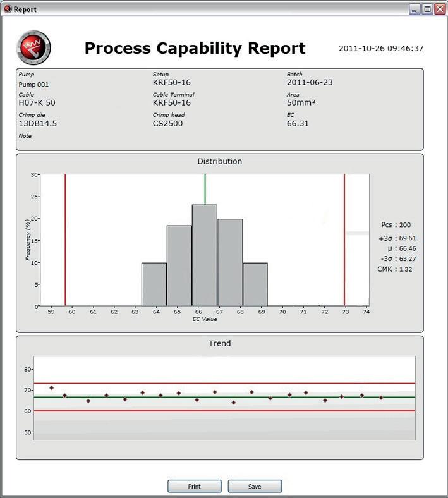Click the last trend data point on right
The height and width of the screenshot is (498, 448).
381,398
